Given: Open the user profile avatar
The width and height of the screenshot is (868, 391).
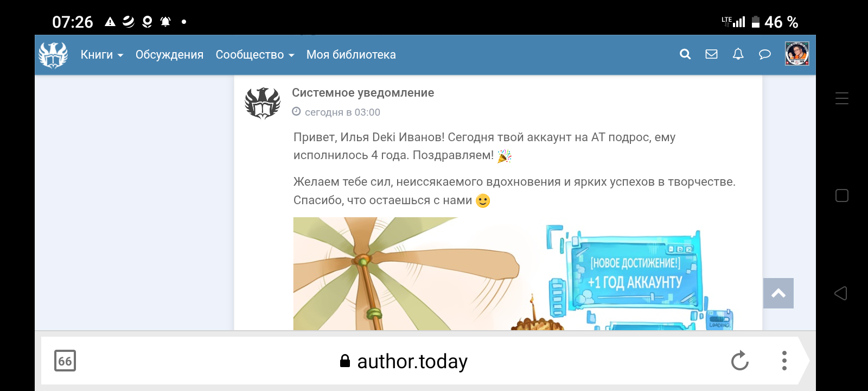Looking at the screenshot, I should pos(797,54).
